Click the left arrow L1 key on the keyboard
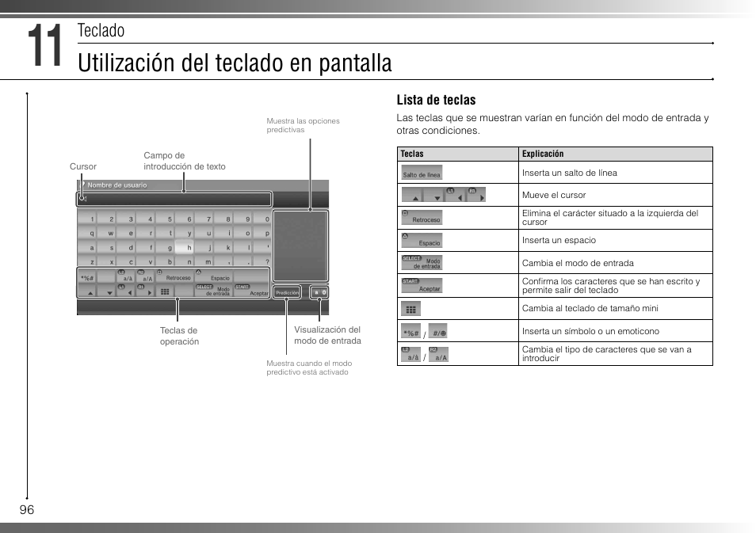This screenshot has height=533, width=756. click(126, 291)
